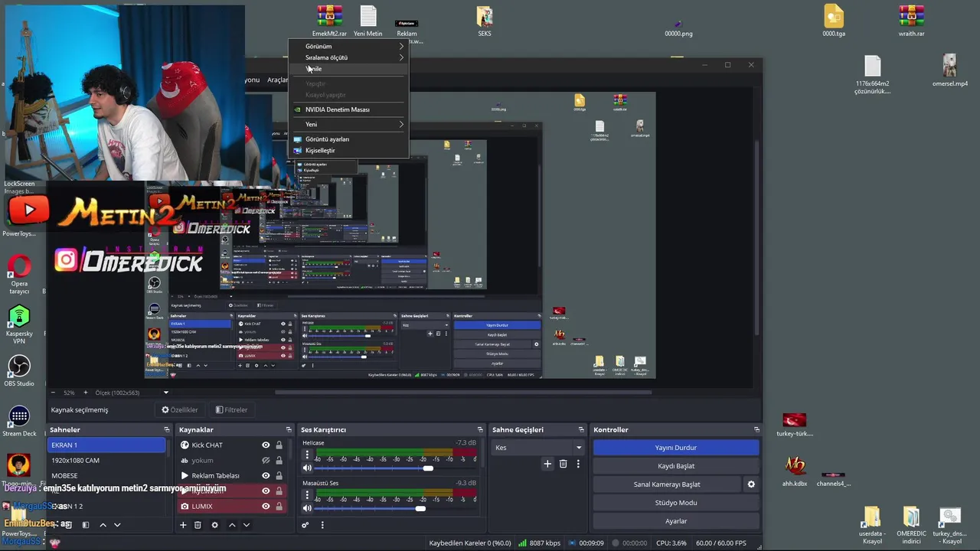Mute the Hellcase audio track
Screen dimensions: 980x551
point(307,468)
